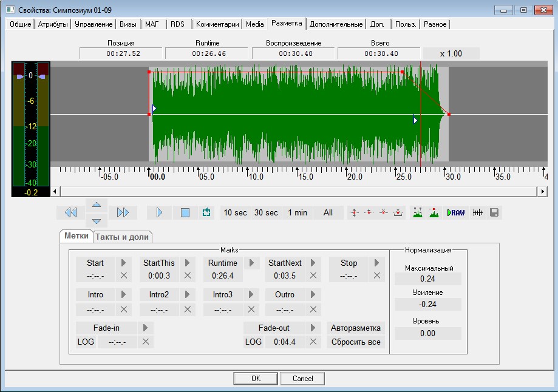Clear the Fade-out value with its X
This screenshot has height=392, width=558.
point(313,342)
